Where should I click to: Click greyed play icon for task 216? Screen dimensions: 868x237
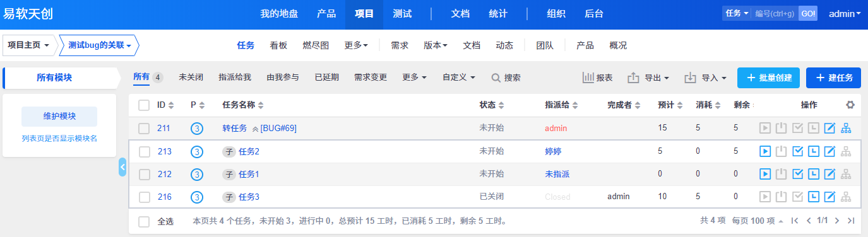[764, 197]
